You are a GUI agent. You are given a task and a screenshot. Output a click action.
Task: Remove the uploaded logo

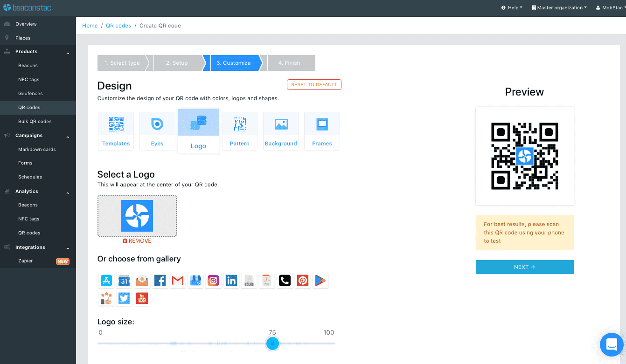(x=137, y=241)
